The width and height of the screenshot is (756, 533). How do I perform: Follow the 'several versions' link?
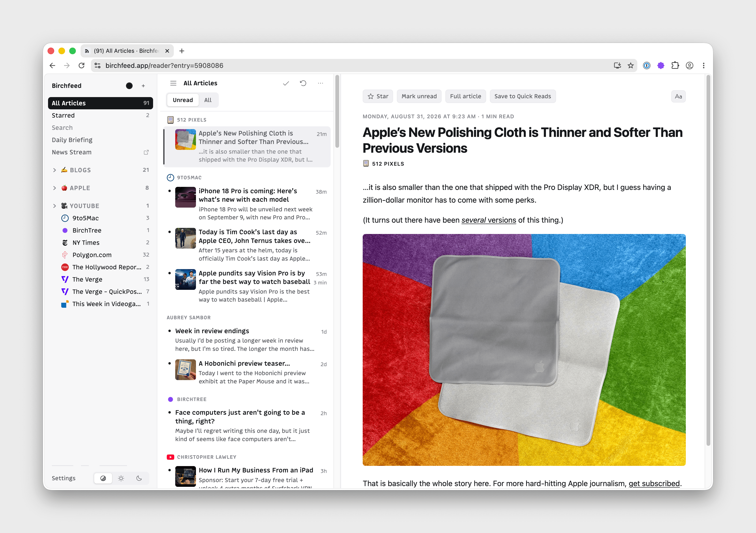click(489, 220)
